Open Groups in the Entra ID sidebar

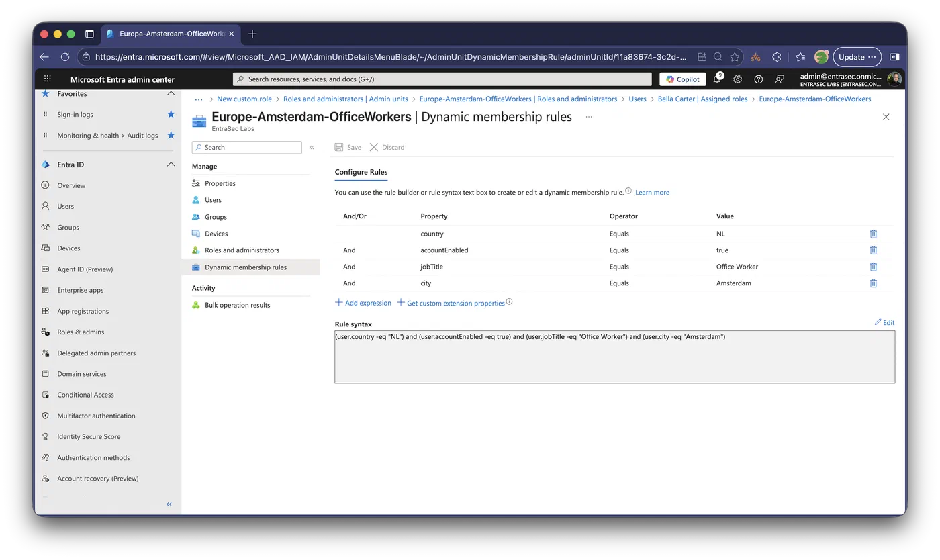(x=68, y=228)
